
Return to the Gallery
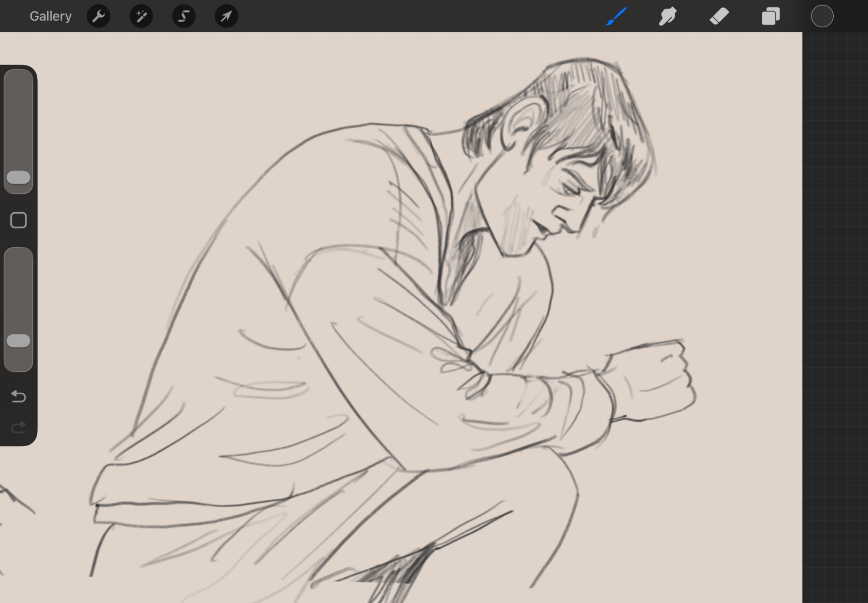click(x=50, y=16)
